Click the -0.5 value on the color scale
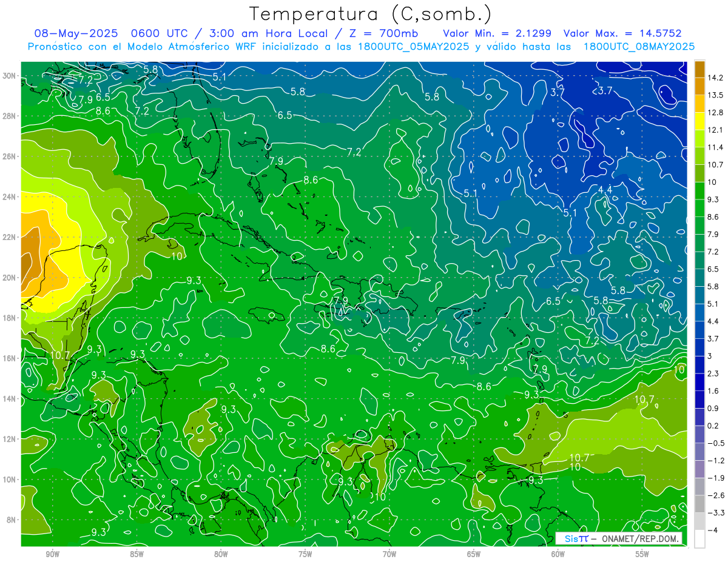This screenshot has height=562, width=728. [x=715, y=443]
